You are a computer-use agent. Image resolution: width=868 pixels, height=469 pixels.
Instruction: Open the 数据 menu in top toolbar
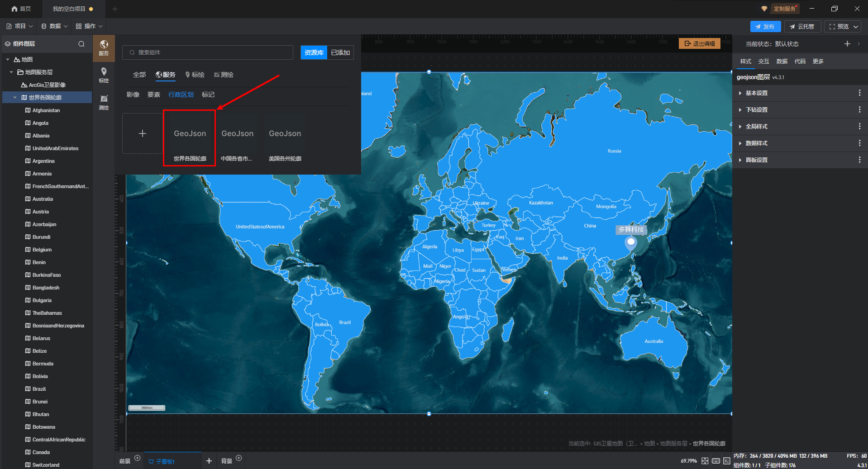(x=54, y=26)
